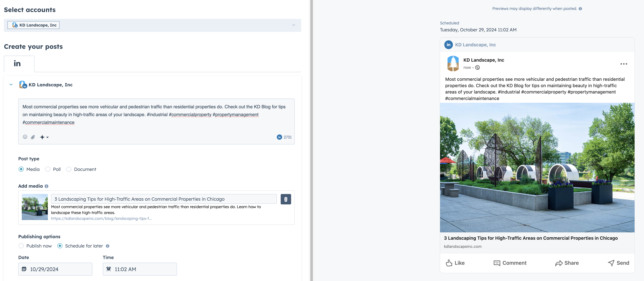
Task: Click the preview article title about Landscaping Tips
Action: 530,238
